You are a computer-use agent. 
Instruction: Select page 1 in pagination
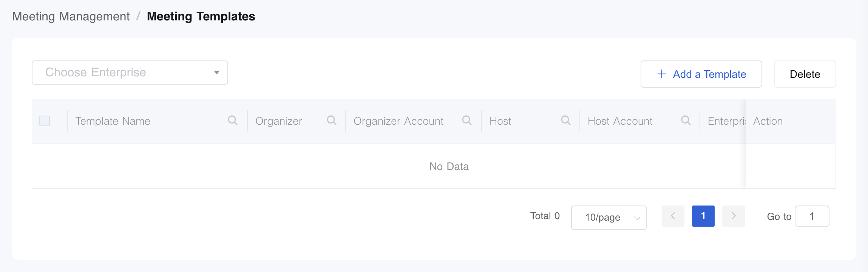pyautogui.click(x=703, y=216)
